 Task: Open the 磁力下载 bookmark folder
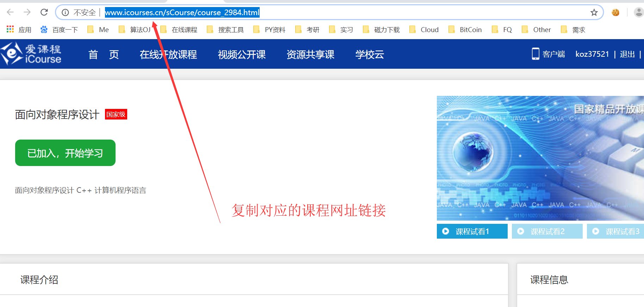point(381,30)
